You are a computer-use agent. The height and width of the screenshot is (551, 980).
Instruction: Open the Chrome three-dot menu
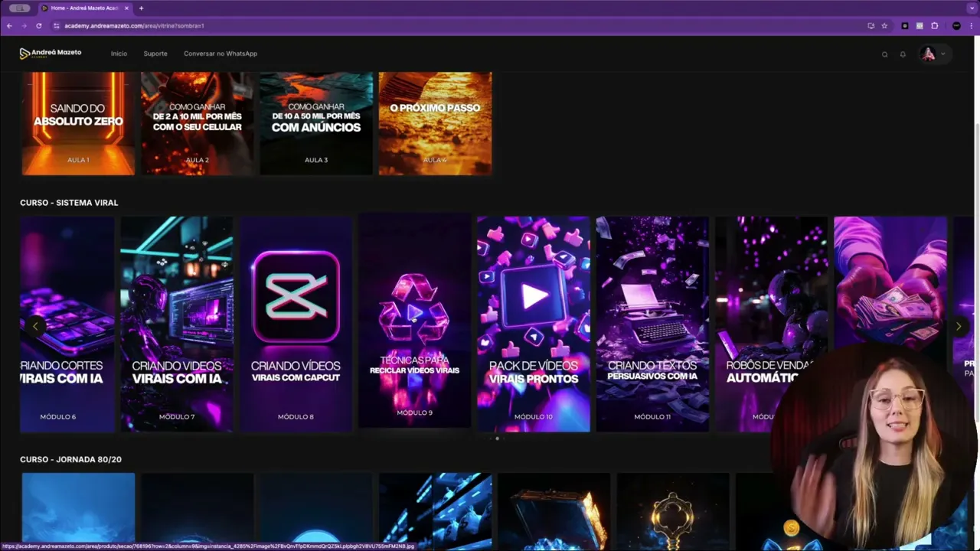(971, 25)
